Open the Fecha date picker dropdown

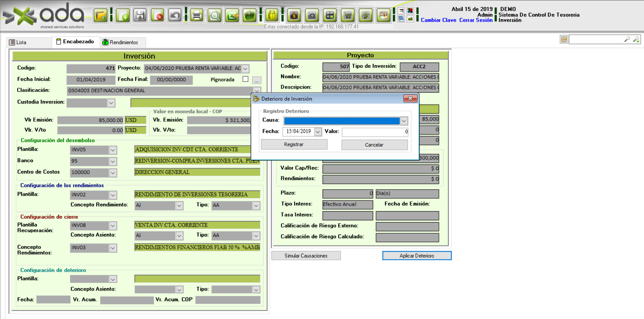pyautogui.click(x=318, y=132)
